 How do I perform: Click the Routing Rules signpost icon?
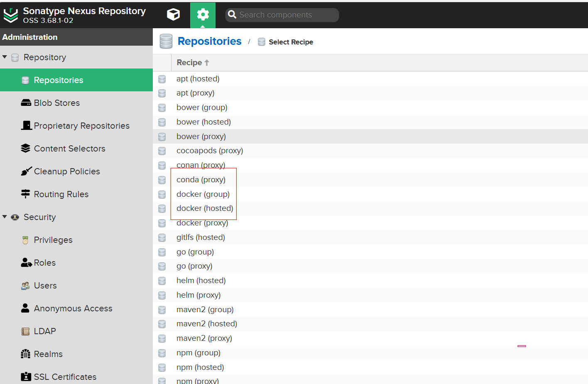[x=26, y=194]
